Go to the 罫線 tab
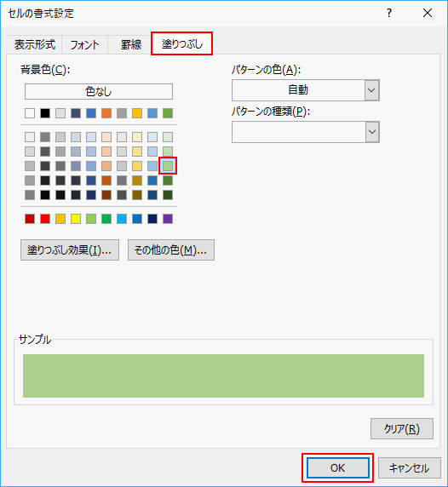448x487 pixels. pos(131,45)
